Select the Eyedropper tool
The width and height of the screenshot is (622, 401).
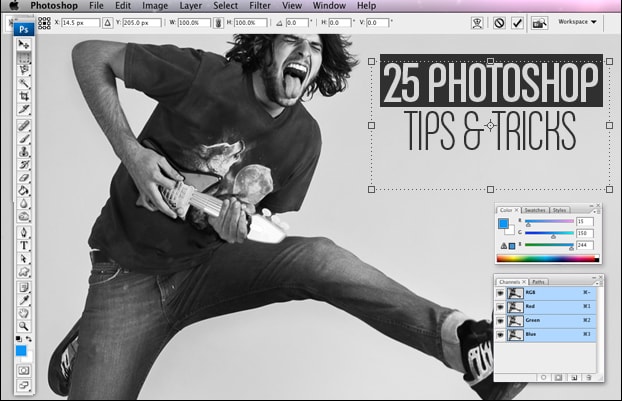[24, 300]
